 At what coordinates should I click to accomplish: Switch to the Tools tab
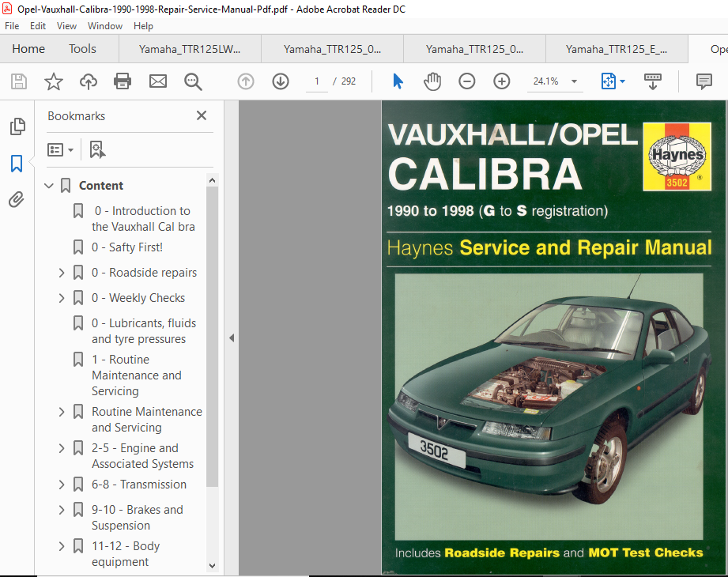82,49
